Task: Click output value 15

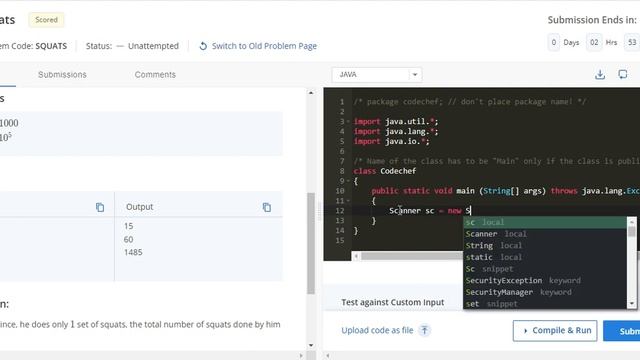Action: point(129,226)
